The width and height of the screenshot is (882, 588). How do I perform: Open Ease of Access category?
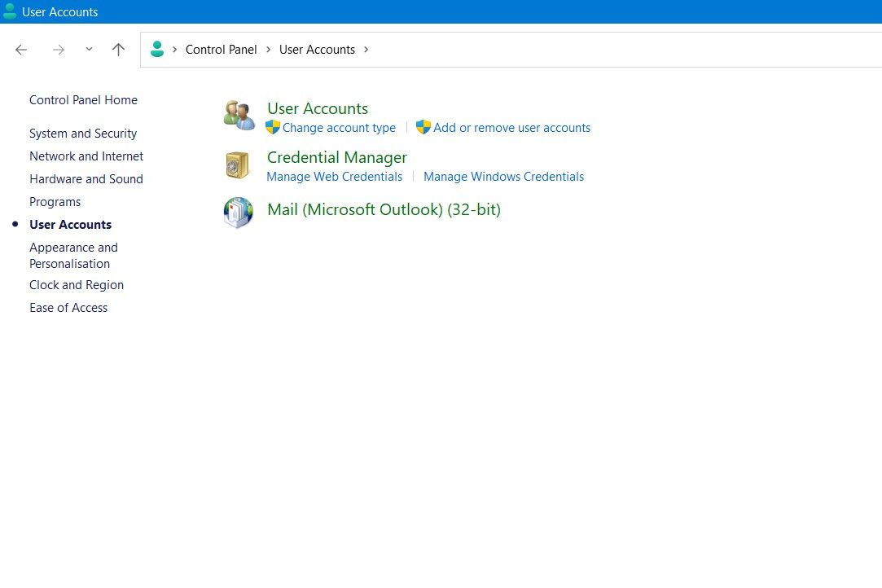point(68,308)
